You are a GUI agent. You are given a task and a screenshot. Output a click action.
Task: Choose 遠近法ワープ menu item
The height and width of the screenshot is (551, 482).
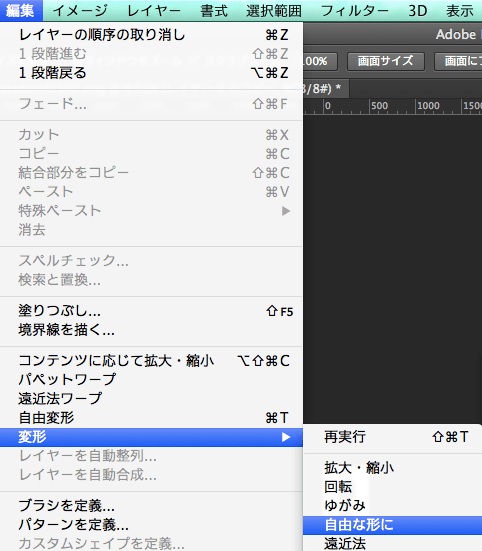coord(151,399)
